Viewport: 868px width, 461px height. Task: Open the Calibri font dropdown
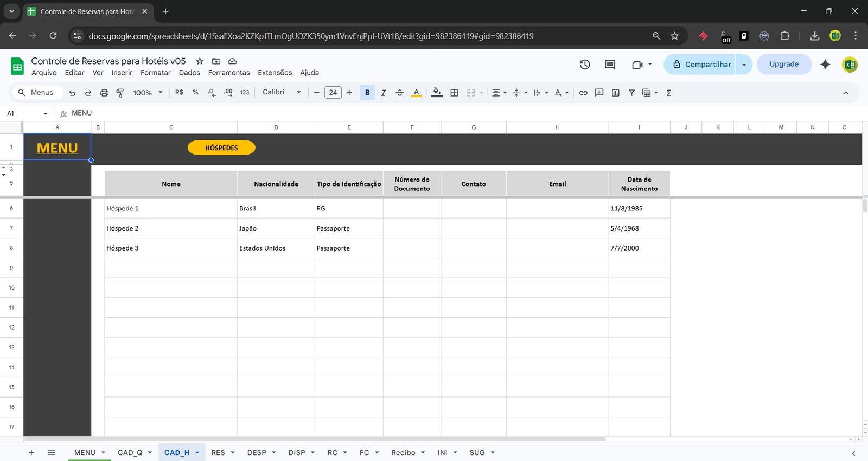coord(282,93)
